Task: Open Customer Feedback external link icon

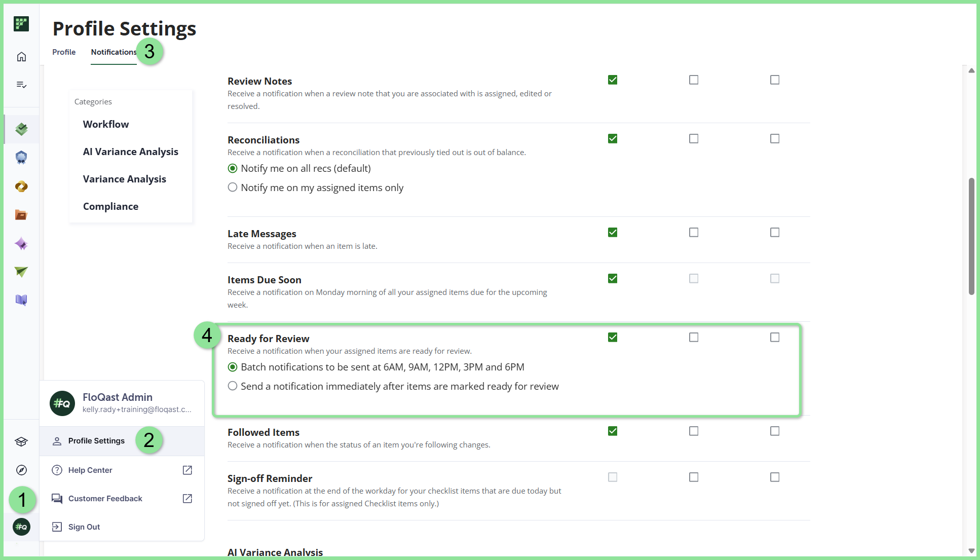Action: pyautogui.click(x=187, y=499)
